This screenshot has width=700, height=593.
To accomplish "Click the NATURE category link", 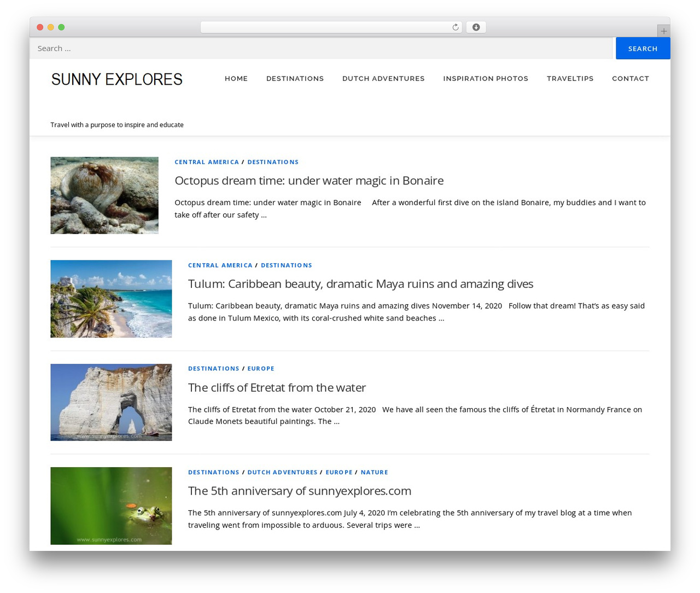I will click(x=374, y=472).
